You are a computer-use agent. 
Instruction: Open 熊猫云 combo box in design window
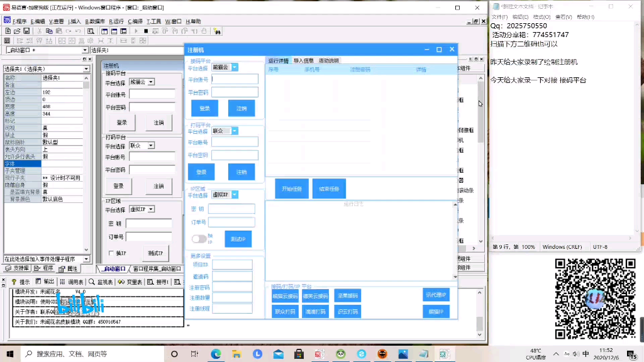coord(151,82)
